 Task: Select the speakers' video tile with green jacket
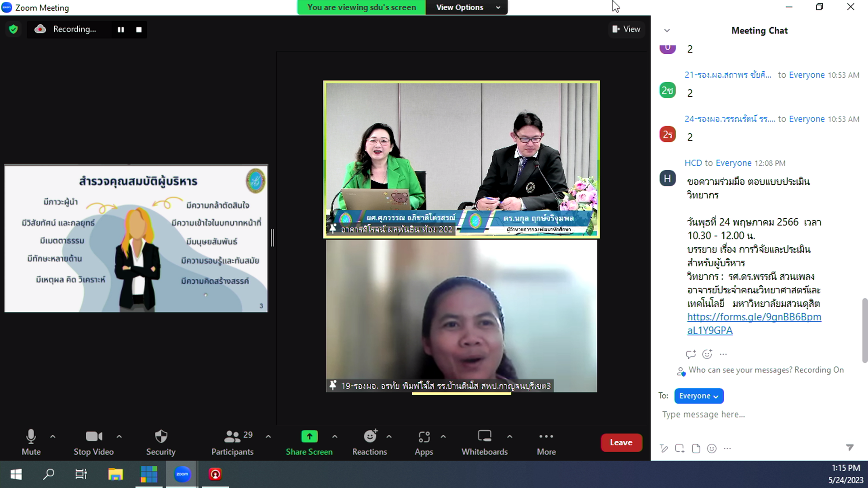coord(462,160)
